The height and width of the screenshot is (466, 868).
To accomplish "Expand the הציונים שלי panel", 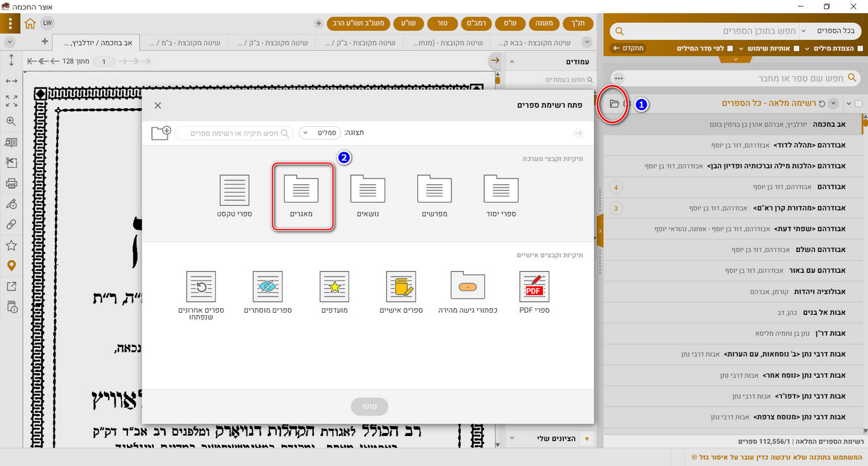I will 513,438.
